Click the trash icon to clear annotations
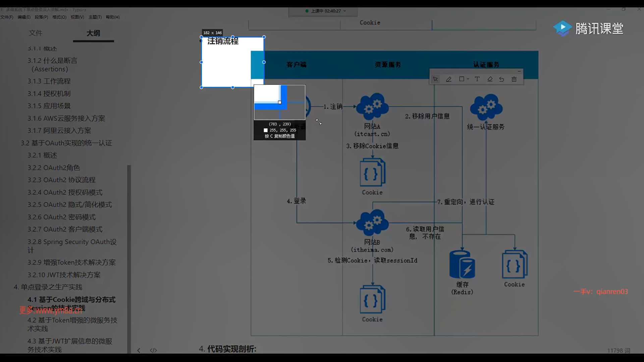The height and width of the screenshot is (362, 644). (x=514, y=79)
